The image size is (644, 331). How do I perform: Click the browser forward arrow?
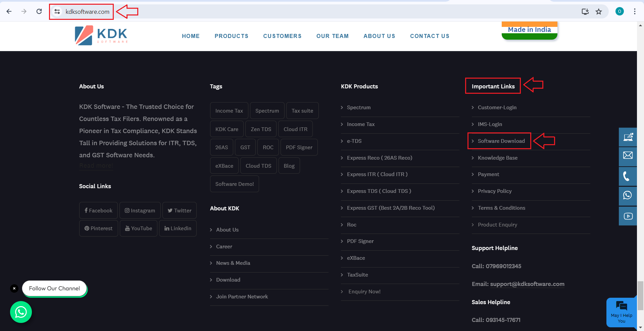[24, 11]
